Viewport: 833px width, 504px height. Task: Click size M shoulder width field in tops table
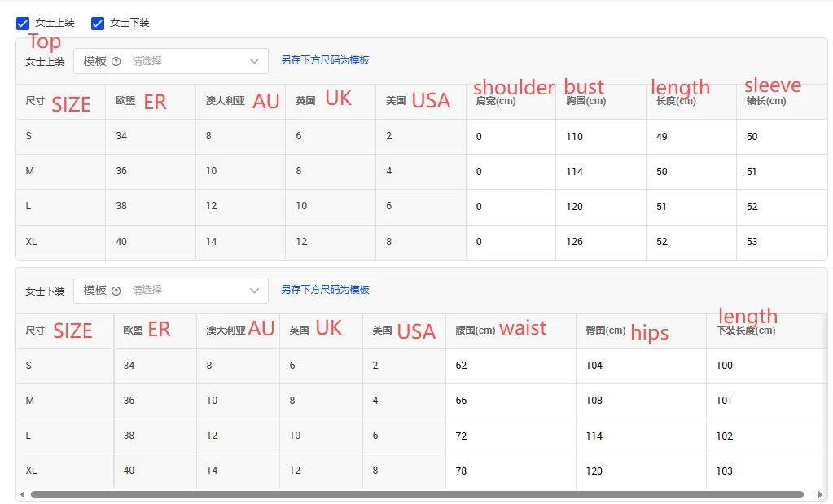click(511, 172)
